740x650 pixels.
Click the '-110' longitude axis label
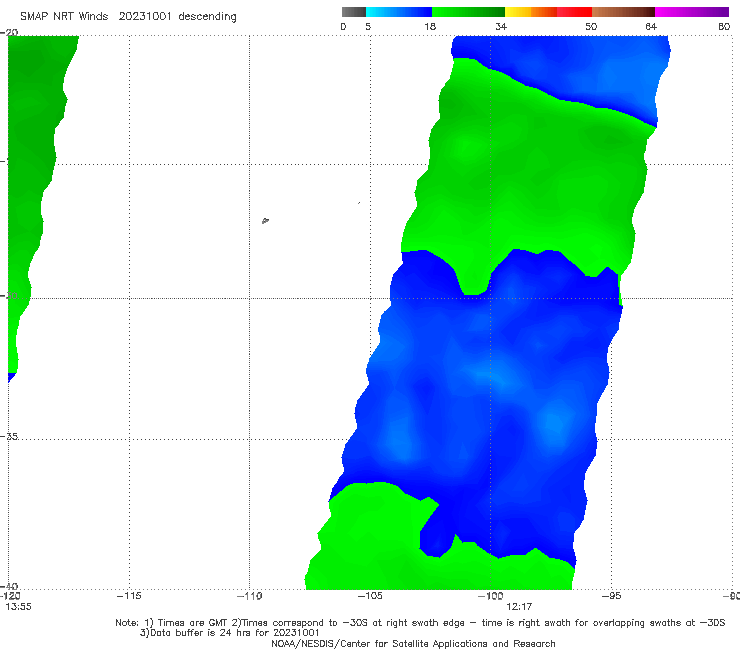coord(249,596)
